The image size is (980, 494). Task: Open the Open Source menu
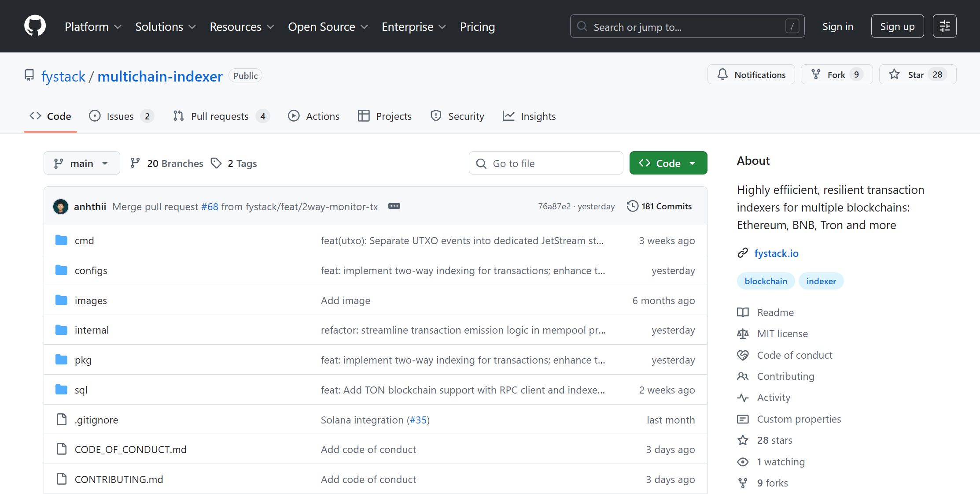click(x=328, y=27)
